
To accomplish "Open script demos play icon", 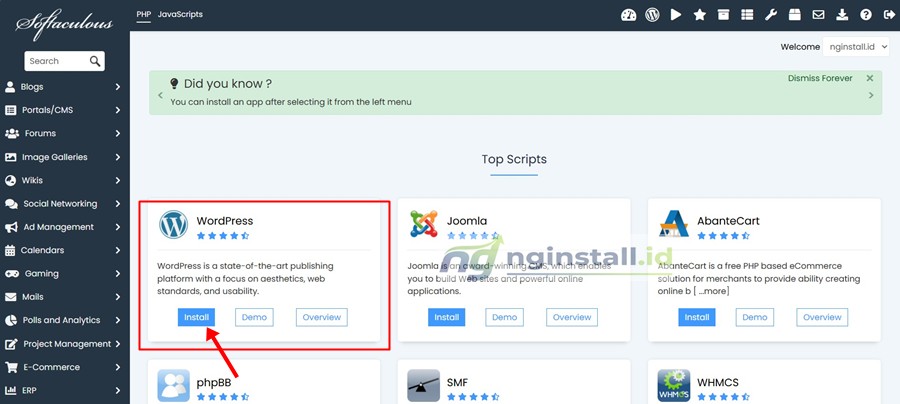I will pos(676,15).
